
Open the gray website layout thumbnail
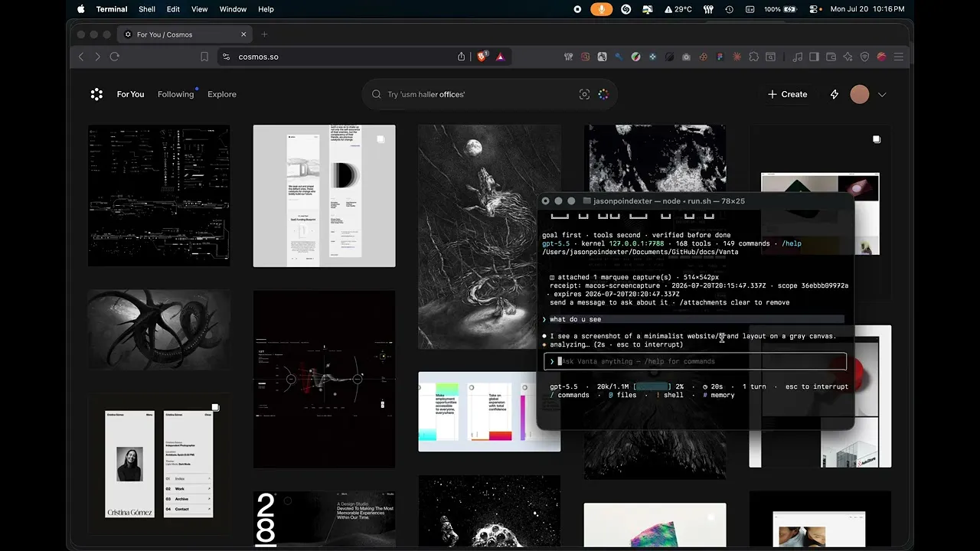click(x=324, y=196)
